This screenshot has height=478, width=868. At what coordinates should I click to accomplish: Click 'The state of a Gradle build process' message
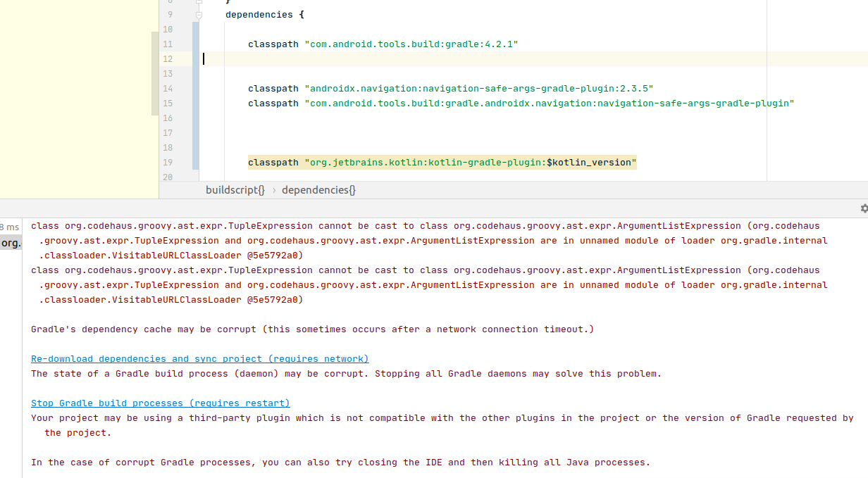click(x=347, y=374)
